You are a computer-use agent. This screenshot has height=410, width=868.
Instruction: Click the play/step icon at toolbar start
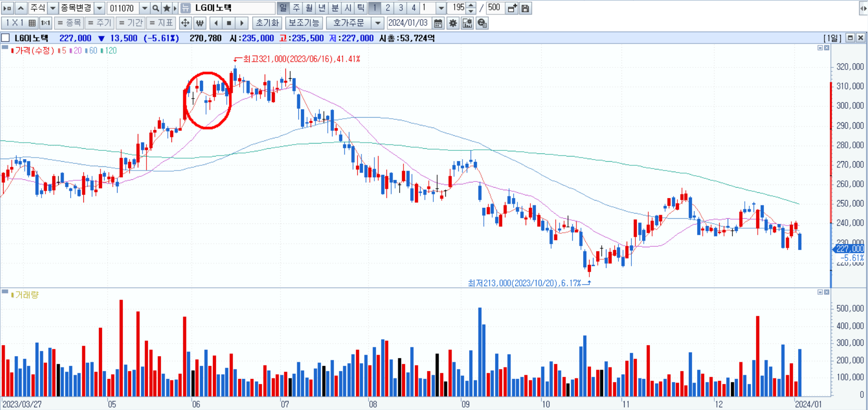pyautogui.click(x=7, y=8)
